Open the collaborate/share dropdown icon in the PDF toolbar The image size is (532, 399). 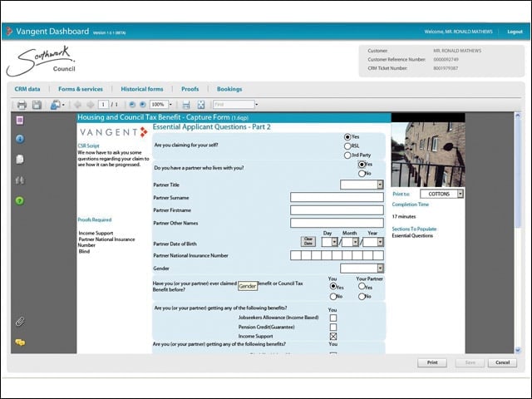click(57, 105)
